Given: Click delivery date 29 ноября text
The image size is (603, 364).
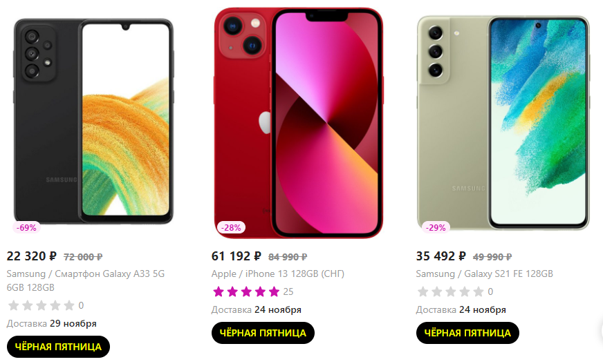Looking at the screenshot, I should 73,324.
